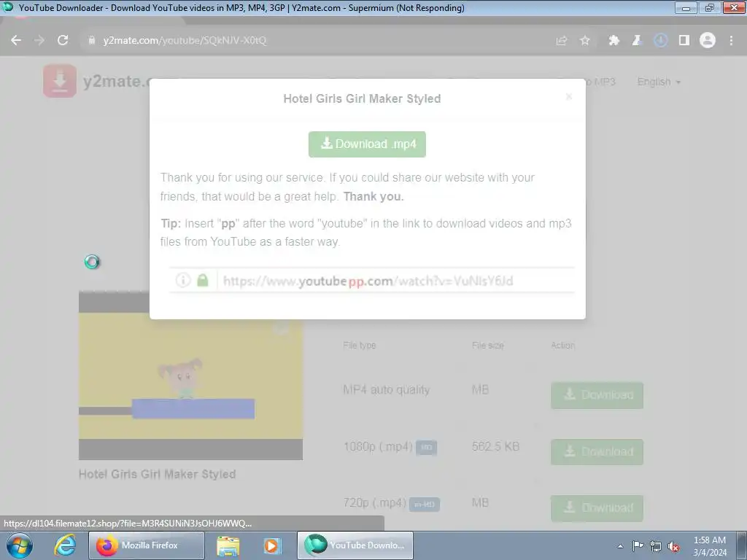Open the Windows Start menu
Screen dimensions: 747x560
point(20,545)
